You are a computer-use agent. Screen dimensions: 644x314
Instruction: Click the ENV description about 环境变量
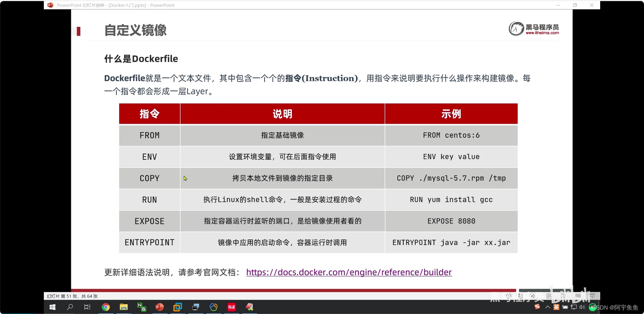click(x=283, y=157)
